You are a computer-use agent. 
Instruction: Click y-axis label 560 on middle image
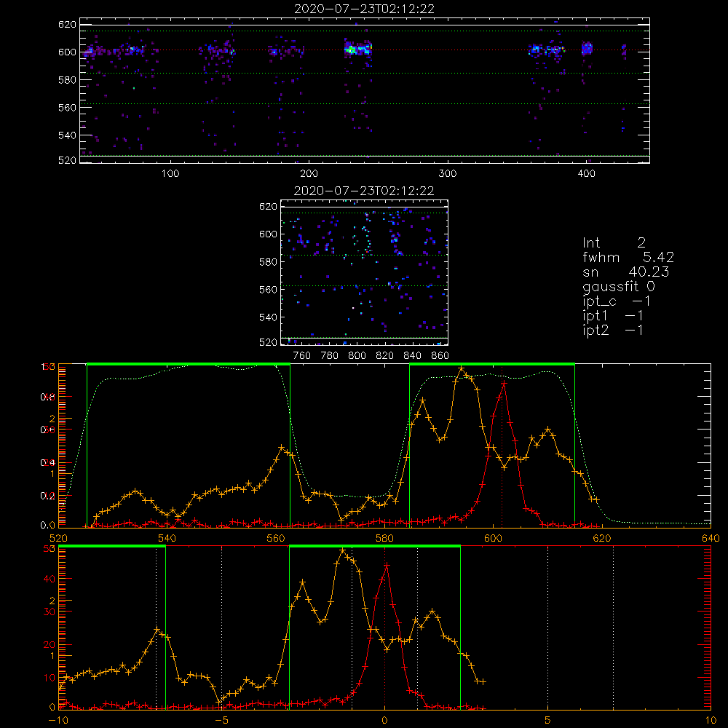[x=268, y=290]
